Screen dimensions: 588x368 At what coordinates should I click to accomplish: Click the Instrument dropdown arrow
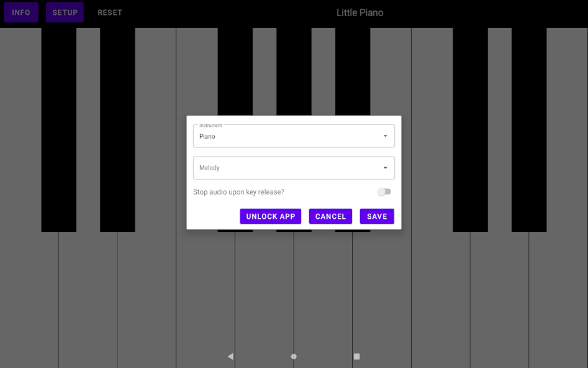(x=385, y=136)
